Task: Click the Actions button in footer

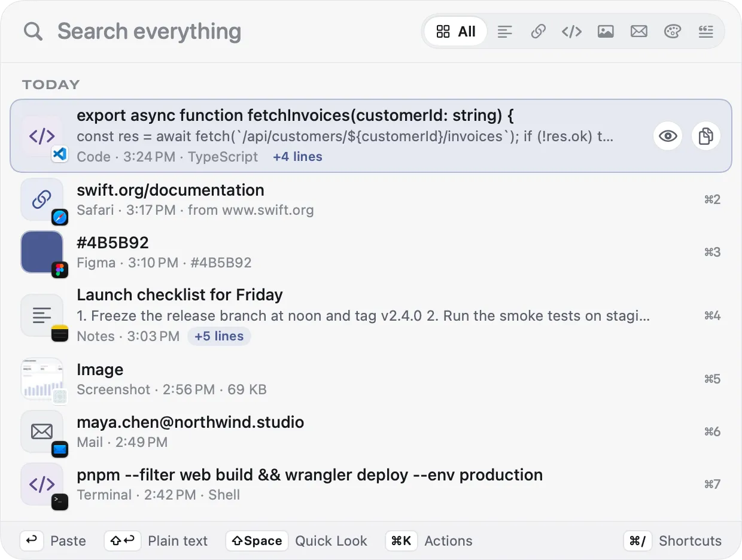Action: (x=429, y=541)
